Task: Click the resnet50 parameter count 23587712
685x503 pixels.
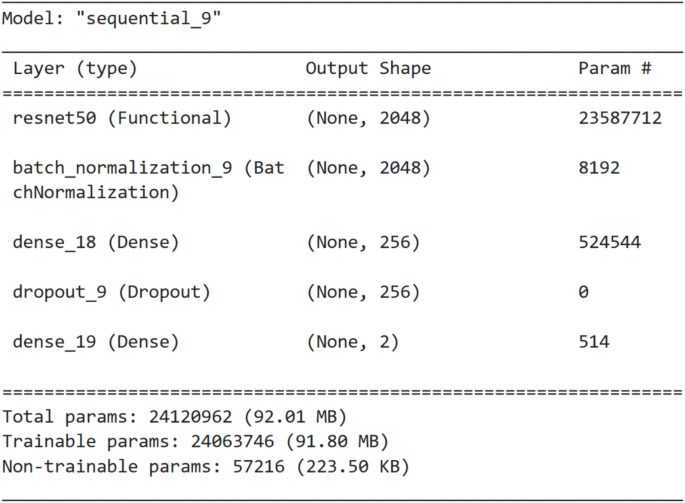Action: tap(620, 118)
